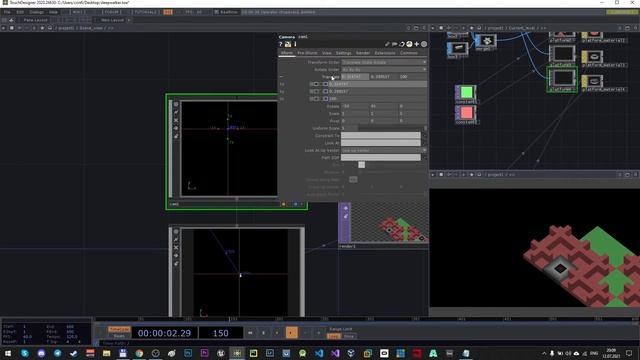Screen dimensions: 640x360
Task: Open the Look At Up Vector dropdown
Action: pyautogui.click(x=384, y=150)
